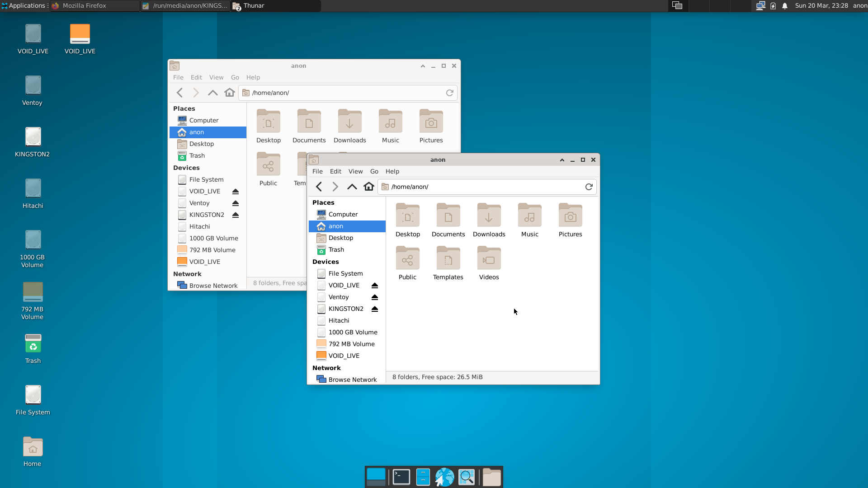
Task: Open Go menu in front window
Action: [x=374, y=171]
